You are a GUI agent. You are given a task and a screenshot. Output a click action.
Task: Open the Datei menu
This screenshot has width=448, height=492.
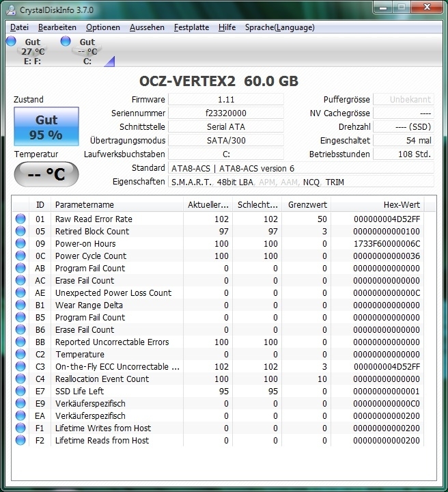pyautogui.click(x=19, y=27)
